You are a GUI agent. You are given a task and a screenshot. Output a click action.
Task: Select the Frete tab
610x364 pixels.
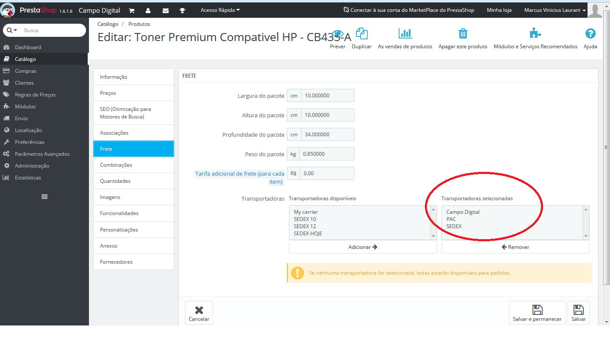[x=133, y=149]
